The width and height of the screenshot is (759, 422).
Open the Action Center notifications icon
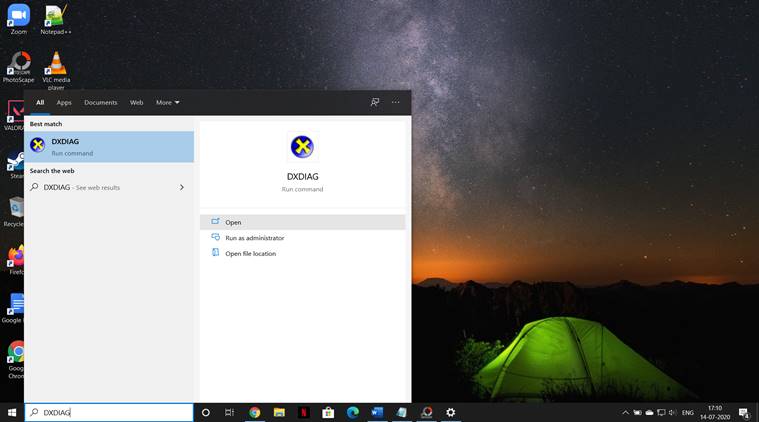[x=744, y=413]
